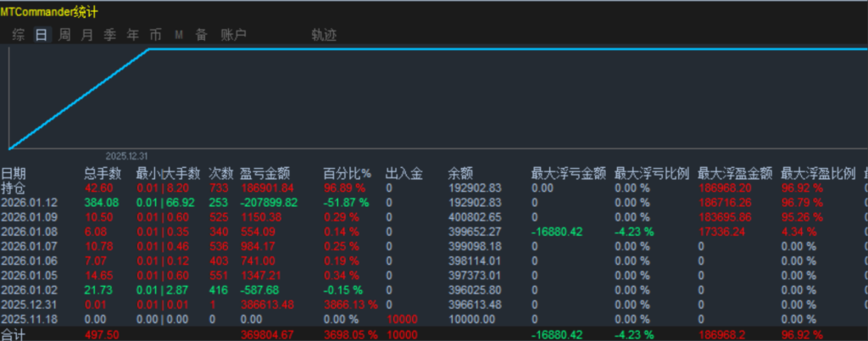
Task: Switch to the 账户 account tab
Action: (233, 35)
